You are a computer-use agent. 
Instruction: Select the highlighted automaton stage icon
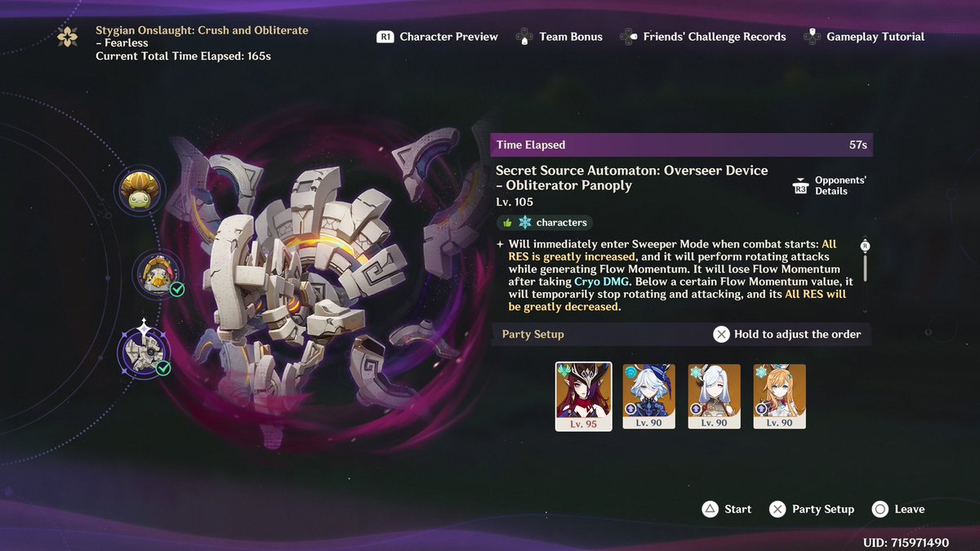(143, 351)
